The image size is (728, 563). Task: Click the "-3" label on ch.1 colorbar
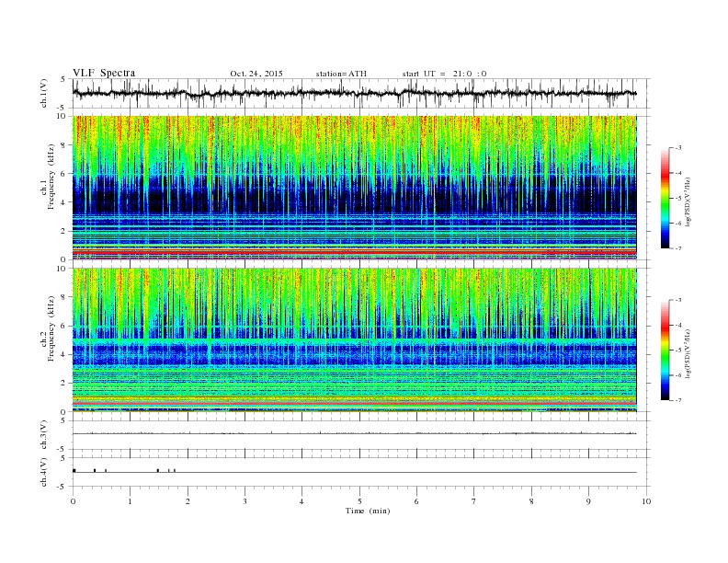(677, 148)
